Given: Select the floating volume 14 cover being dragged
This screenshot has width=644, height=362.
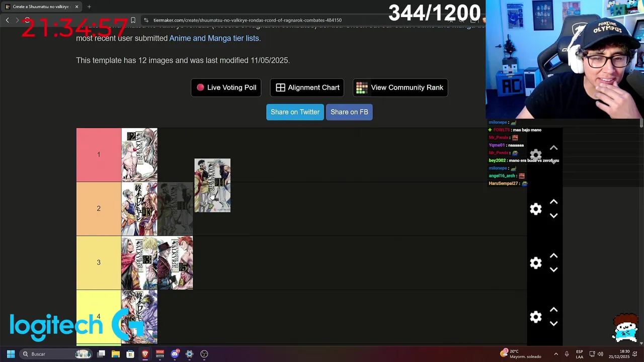Looking at the screenshot, I should pos(212,185).
